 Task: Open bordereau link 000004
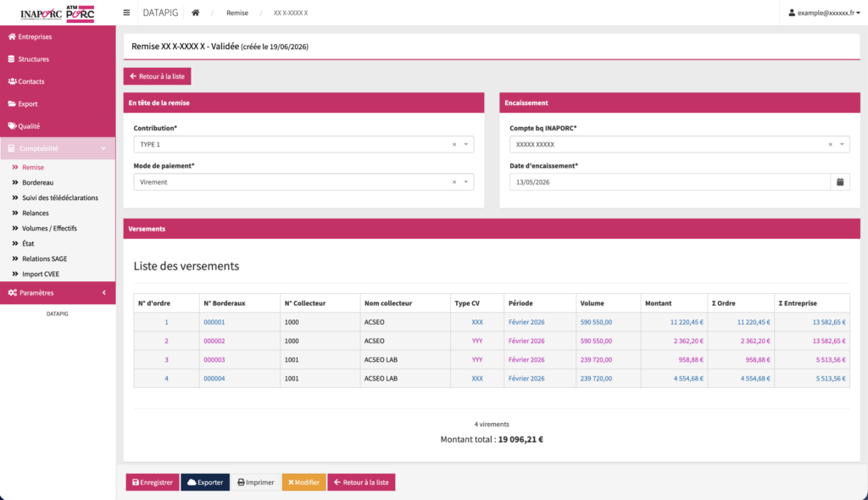(x=214, y=379)
